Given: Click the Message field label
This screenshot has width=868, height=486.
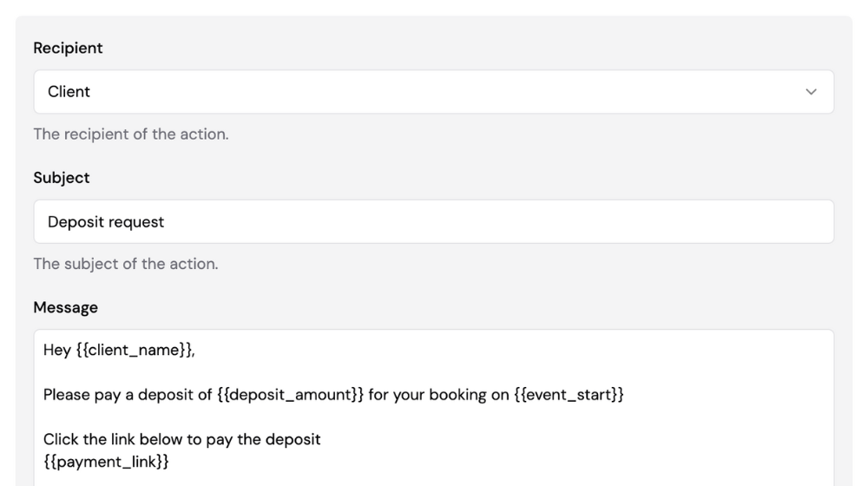Looking at the screenshot, I should (65, 307).
